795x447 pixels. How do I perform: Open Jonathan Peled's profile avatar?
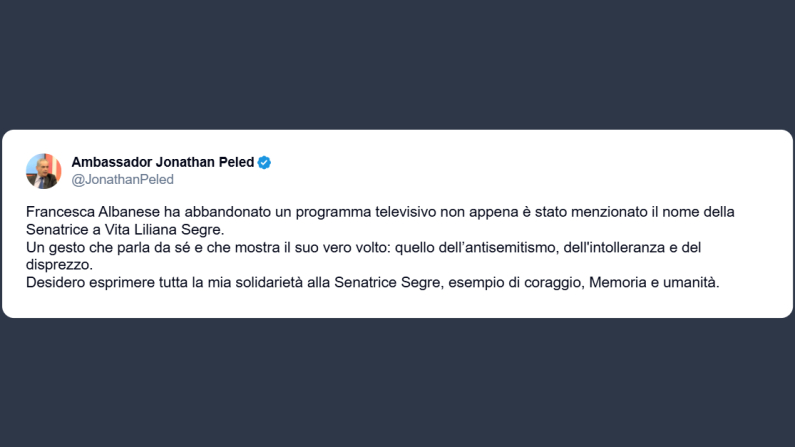click(44, 171)
